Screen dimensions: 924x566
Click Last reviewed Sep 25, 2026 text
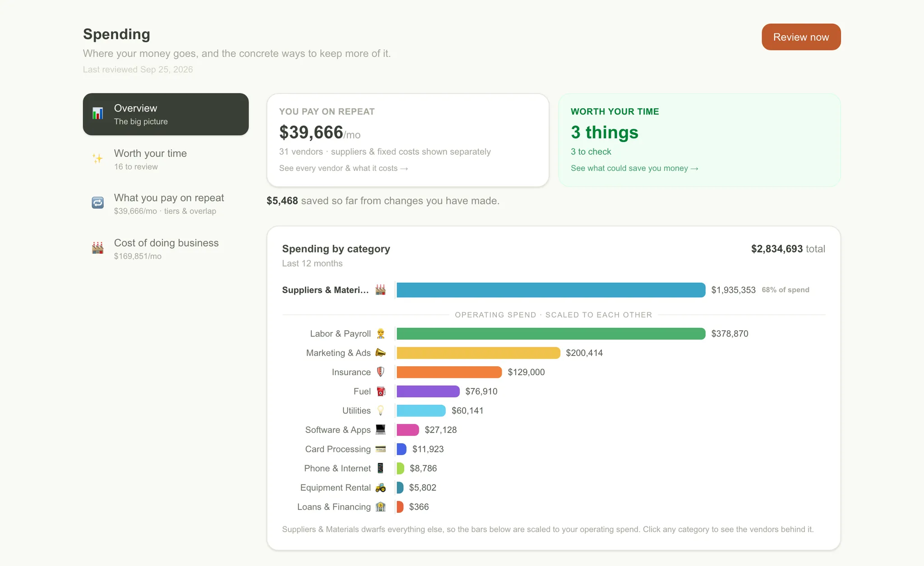tap(138, 69)
